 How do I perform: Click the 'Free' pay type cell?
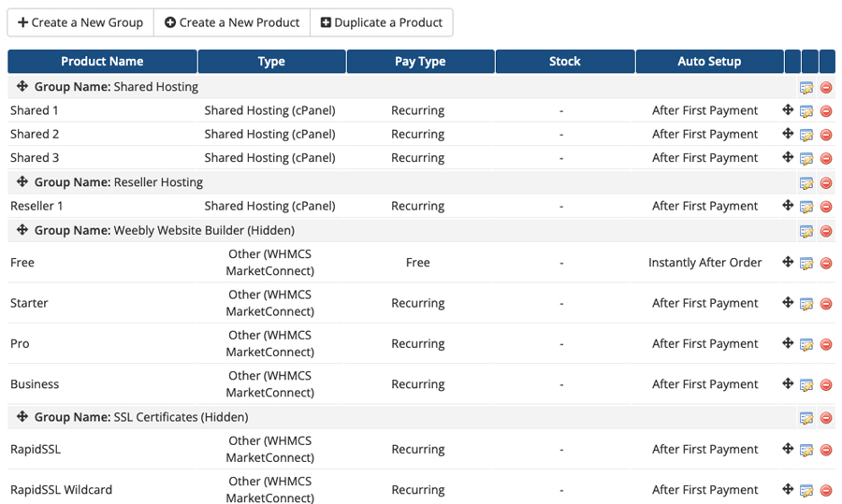pyautogui.click(x=418, y=263)
